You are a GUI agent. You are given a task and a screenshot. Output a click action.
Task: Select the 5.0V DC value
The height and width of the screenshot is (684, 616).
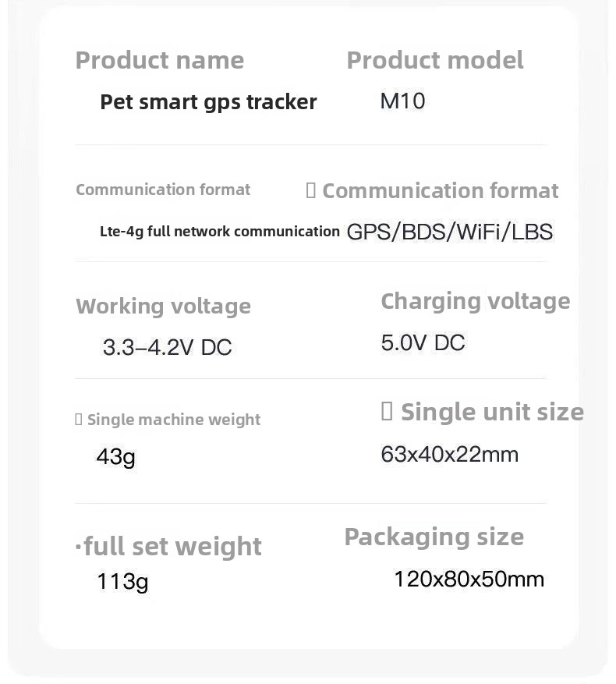tap(423, 342)
